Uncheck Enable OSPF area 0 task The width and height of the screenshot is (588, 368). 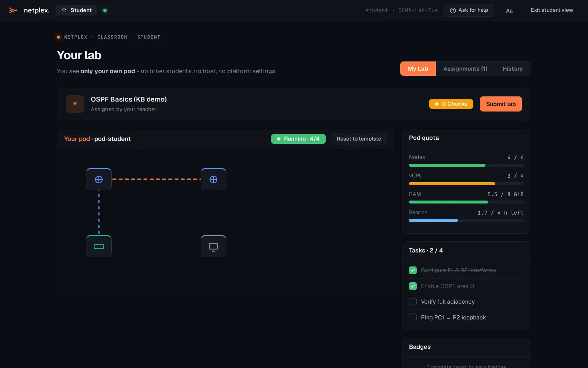point(413,286)
